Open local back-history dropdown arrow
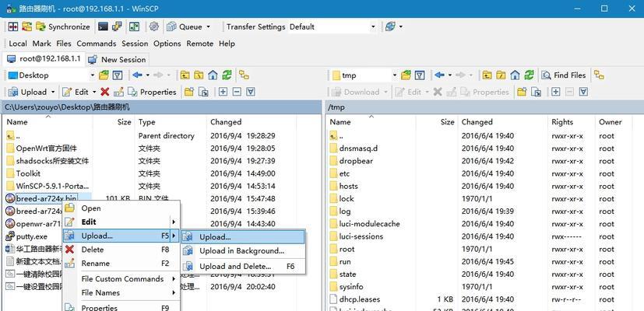The image size is (644, 311). (x=147, y=75)
